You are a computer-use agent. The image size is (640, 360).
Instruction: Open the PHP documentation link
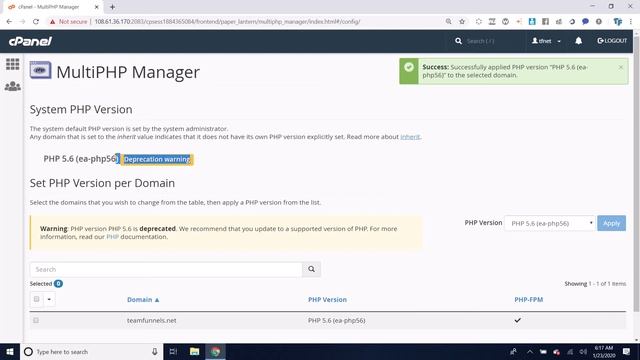pos(112,237)
